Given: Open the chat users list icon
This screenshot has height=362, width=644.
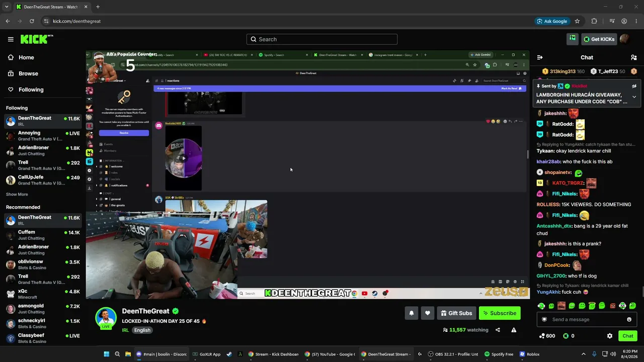Looking at the screenshot, I should pos(634,57).
